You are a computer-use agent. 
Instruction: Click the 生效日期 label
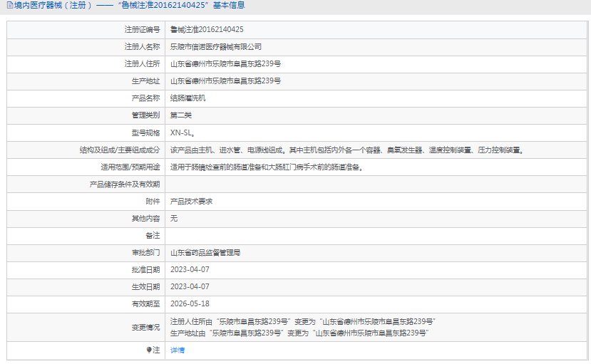tap(146, 286)
